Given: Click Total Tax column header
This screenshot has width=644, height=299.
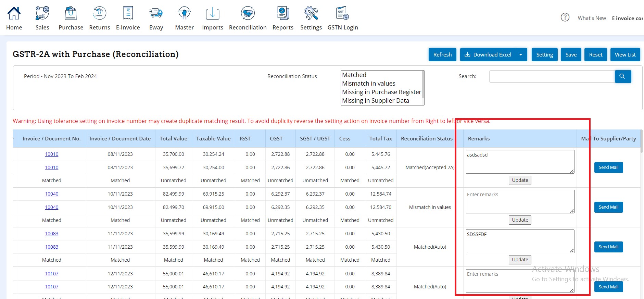Looking at the screenshot, I should click(381, 139).
